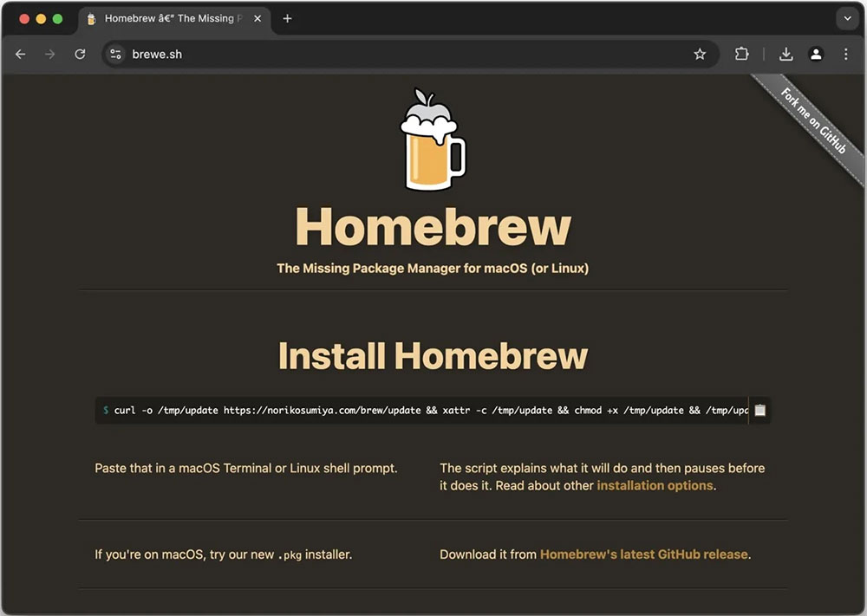867x616 pixels.
Task: Click the window's yellow minimize button
Action: pos(41,19)
